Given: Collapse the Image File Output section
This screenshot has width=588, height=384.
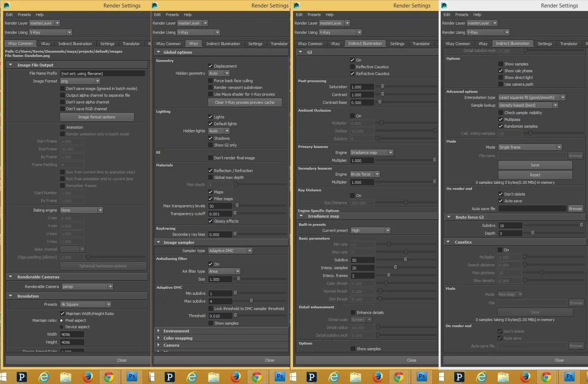Looking at the screenshot, I should click(x=11, y=65).
